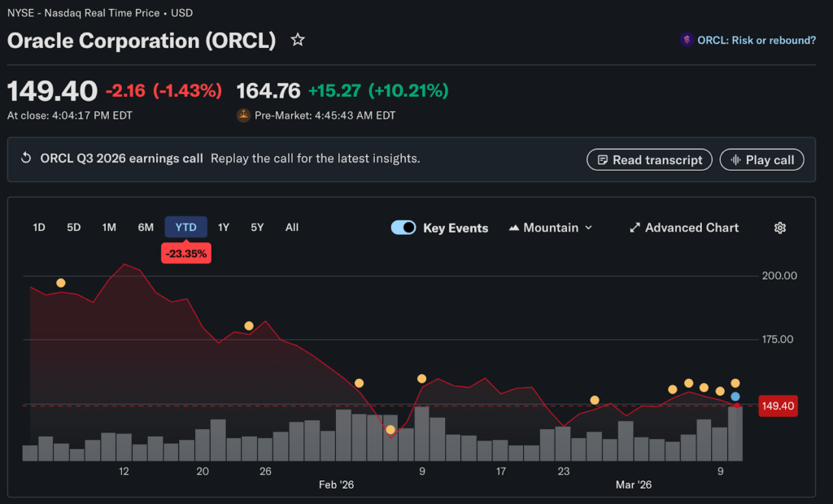The image size is (833, 504).
Task: Toggle the Key Events switch
Action: [403, 228]
